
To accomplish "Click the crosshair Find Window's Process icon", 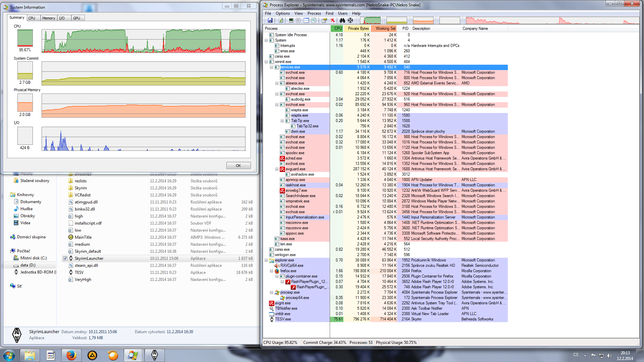I will [x=351, y=20].
